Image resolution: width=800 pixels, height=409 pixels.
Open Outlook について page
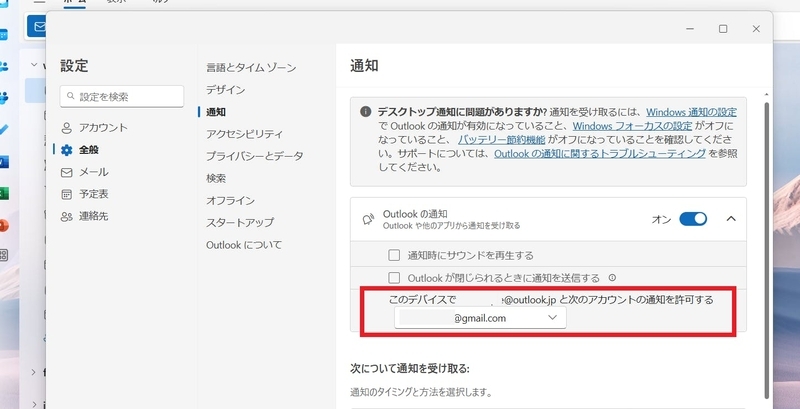click(244, 245)
